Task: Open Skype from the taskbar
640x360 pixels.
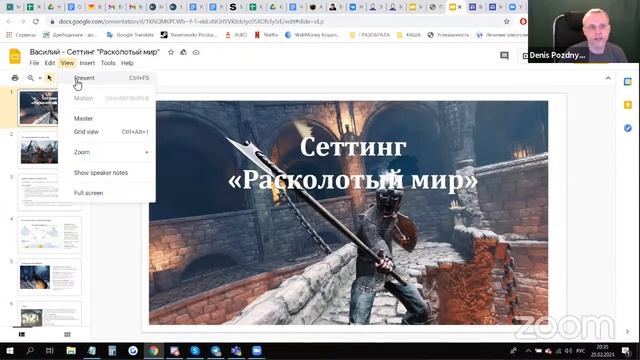Action: tap(195, 351)
